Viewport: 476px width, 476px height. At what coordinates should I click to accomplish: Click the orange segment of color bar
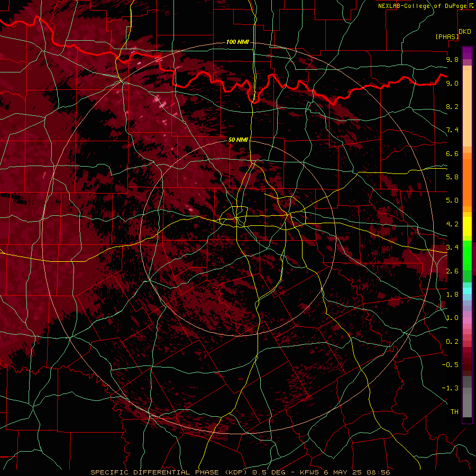point(467,182)
